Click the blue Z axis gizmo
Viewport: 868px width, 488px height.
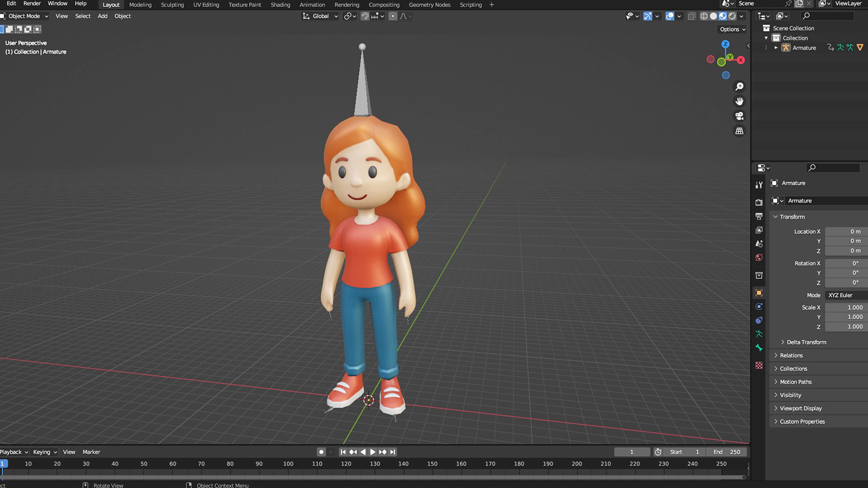point(725,44)
